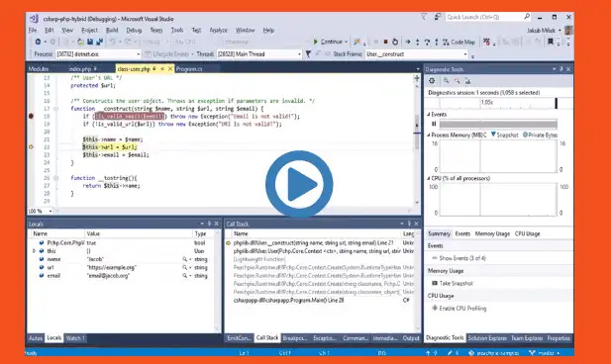Switch to the Watch 1 tab
The width and height of the screenshot is (611, 364).
tap(75, 338)
